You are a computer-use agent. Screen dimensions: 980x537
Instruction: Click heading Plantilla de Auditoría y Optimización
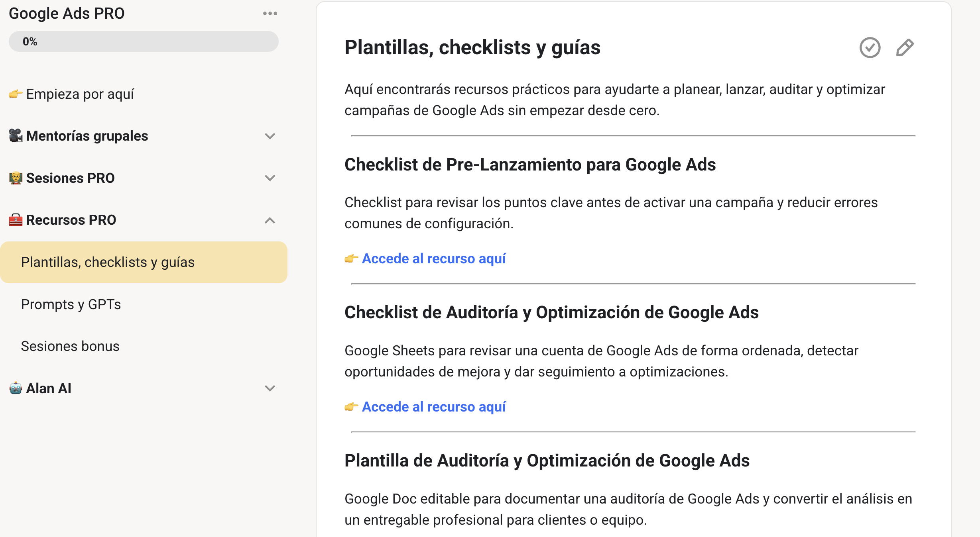[x=547, y=461]
